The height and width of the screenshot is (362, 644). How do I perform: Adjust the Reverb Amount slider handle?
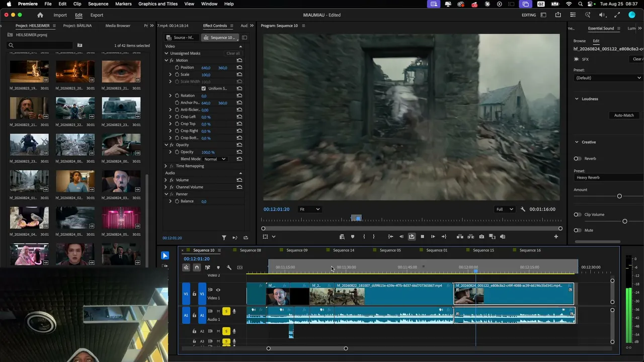point(619,196)
